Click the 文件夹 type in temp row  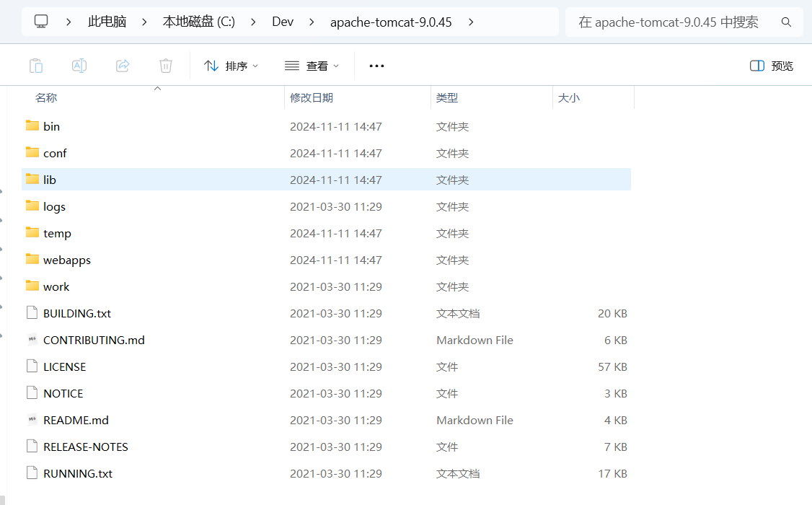(x=452, y=234)
